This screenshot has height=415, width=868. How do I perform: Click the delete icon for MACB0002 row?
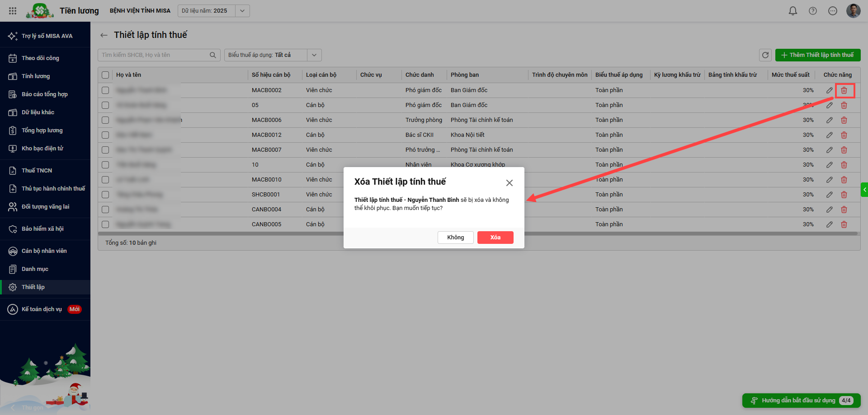[844, 90]
